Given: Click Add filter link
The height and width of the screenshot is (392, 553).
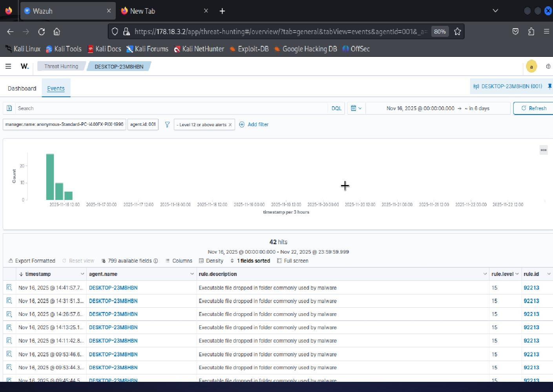Looking at the screenshot, I should (258, 124).
